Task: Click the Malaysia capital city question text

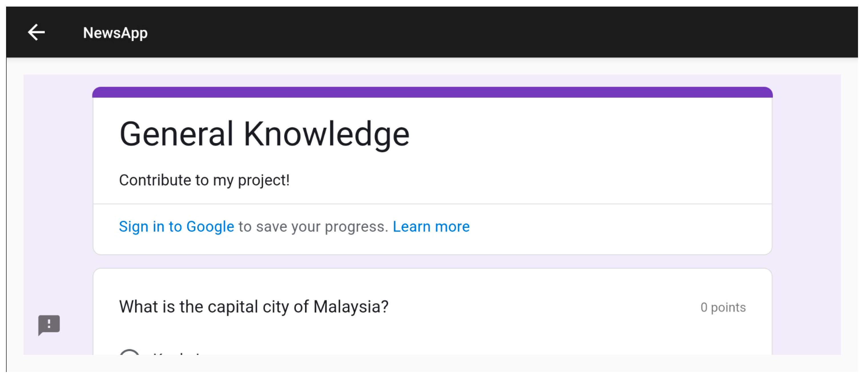Action: point(253,307)
